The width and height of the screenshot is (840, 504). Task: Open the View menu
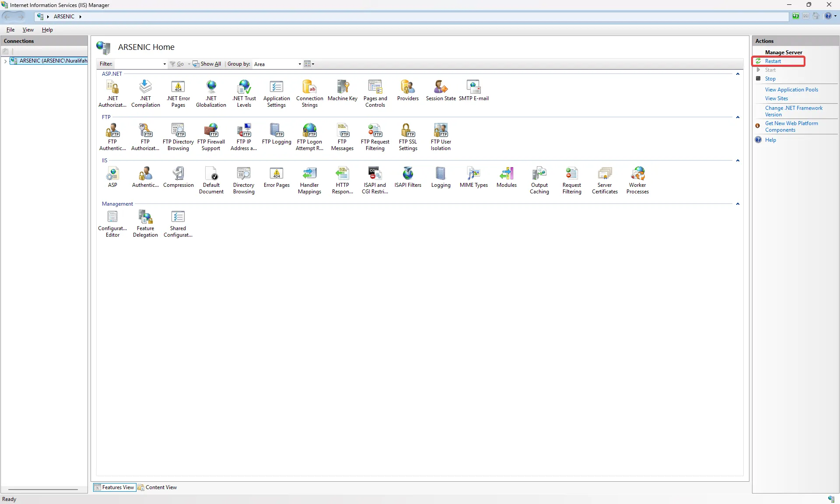click(28, 30)
